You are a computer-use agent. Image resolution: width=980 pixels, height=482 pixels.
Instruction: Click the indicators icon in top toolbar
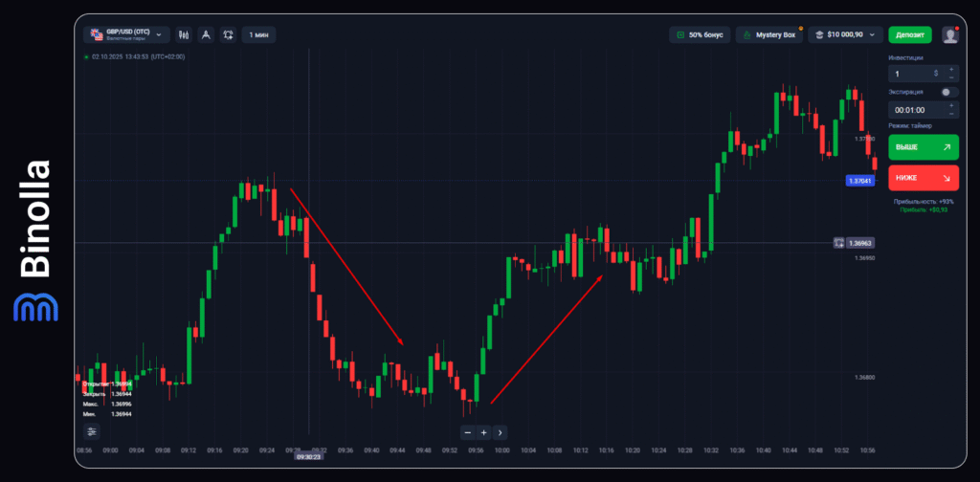click(x=228, y=34)
